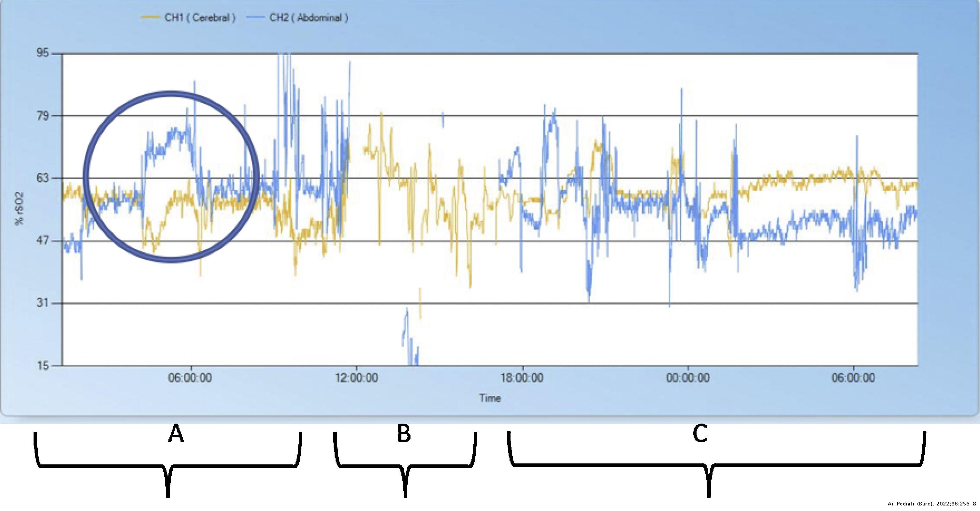Expand details for period A
Screen dimensions: 980x511
coord(176,434)
